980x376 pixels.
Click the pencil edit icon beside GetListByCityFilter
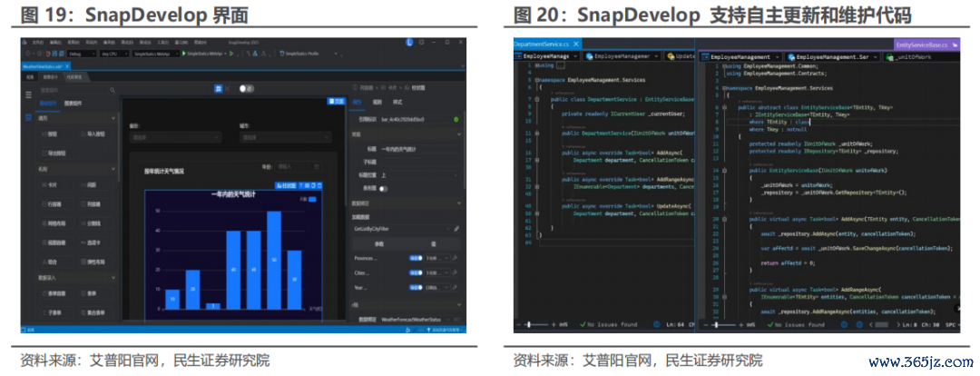tap(456, 229)
